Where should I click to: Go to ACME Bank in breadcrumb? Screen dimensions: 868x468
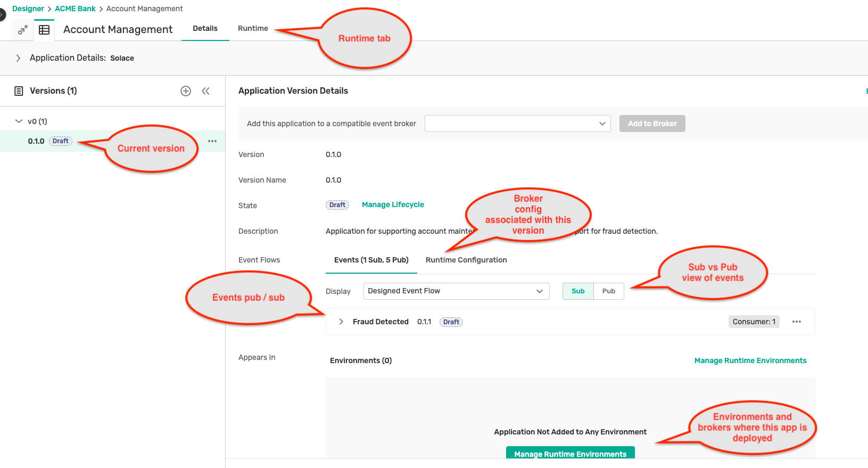click(75, 9)
